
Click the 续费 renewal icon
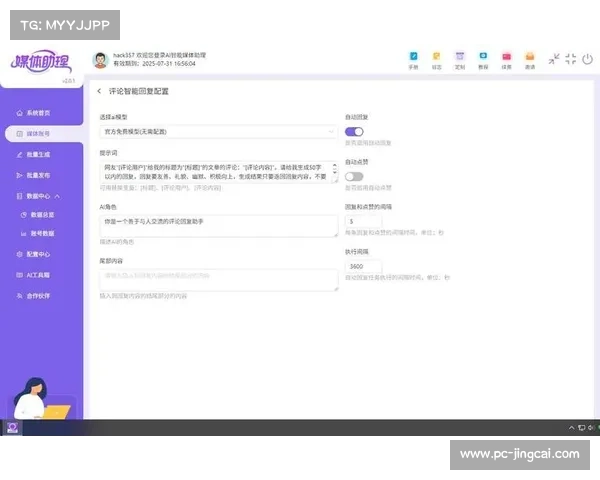tap(507, 60)
